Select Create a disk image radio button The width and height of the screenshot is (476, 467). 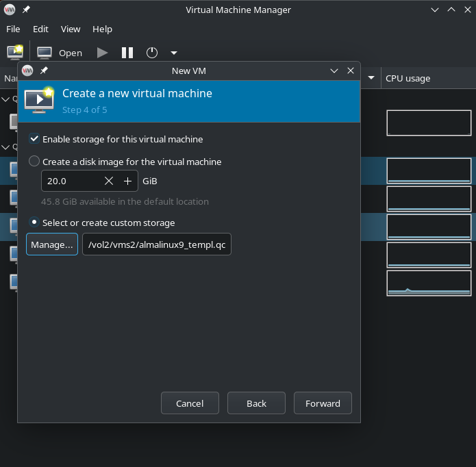pos(34,161)
